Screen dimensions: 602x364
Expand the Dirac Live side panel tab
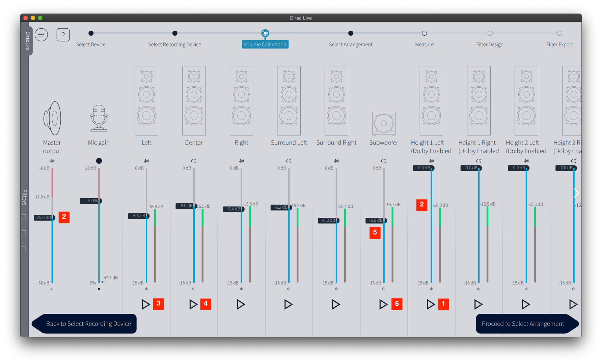pos(27,41)
